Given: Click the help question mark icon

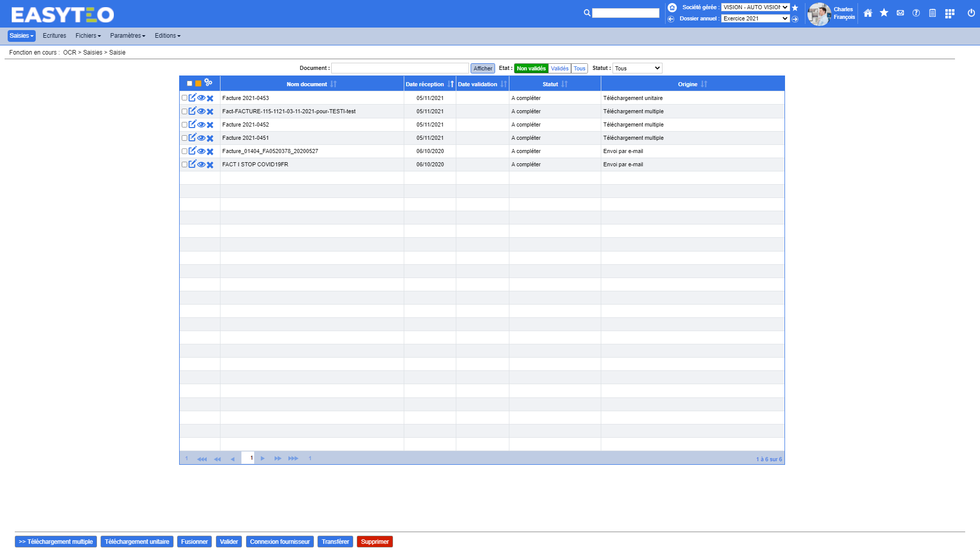Looking at the screenshot, I should click(x=916, y=13).
